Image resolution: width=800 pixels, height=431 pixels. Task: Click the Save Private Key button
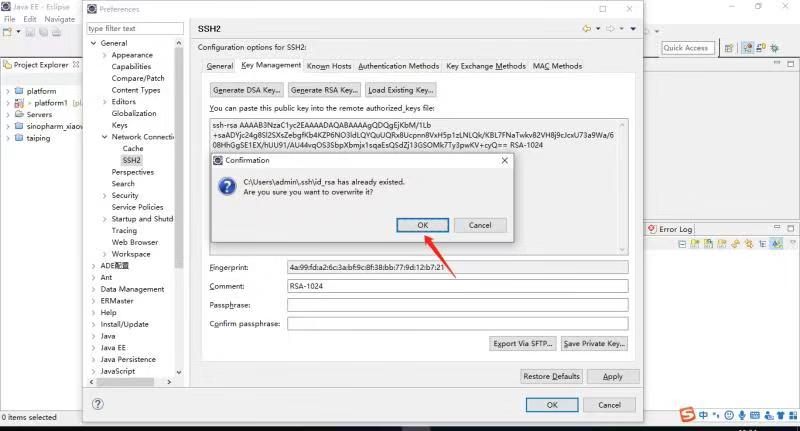pyautogui.click(x=594, y=344)
